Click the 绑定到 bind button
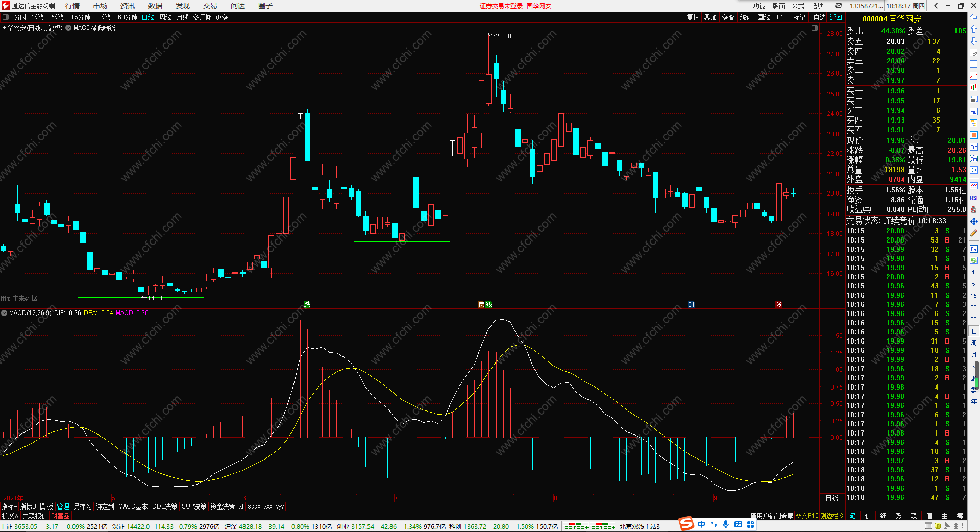The width and height of the screenshot is (980, 532). click(x=105, y=506)
